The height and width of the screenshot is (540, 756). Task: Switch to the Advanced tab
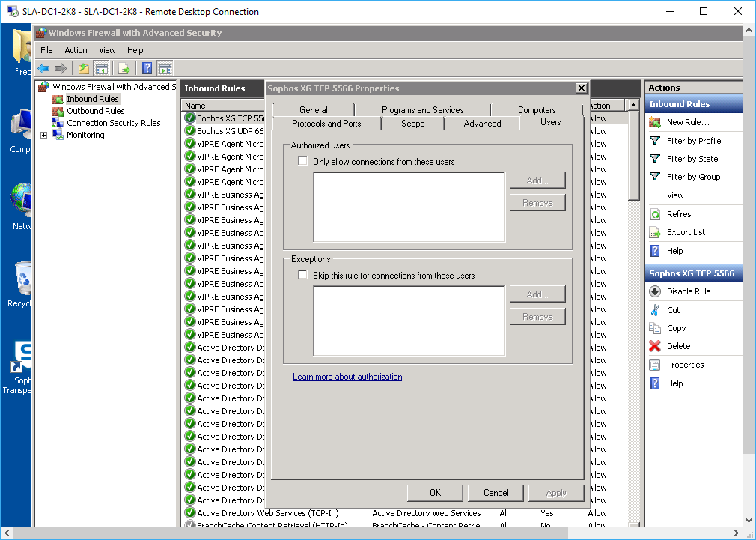tap(482, 123)
